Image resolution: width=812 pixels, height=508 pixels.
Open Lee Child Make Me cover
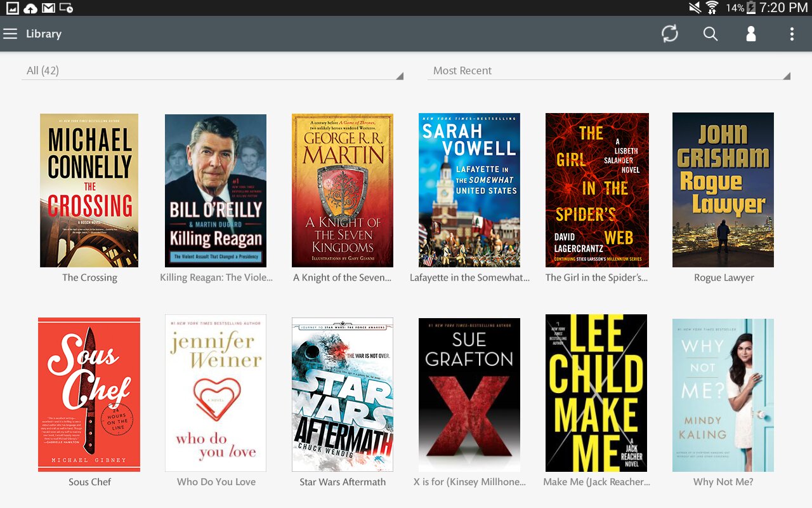coord(596,393)
